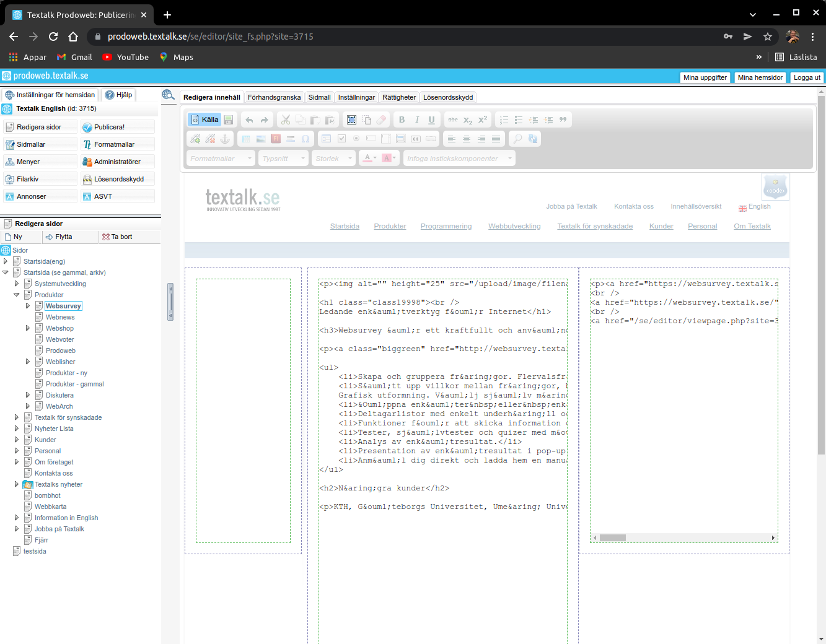Viewport: 826px width, 644px height.
Task: Click the undo arrow in editor toolbar
Action: pyautogui.click(x=250, y=120)
